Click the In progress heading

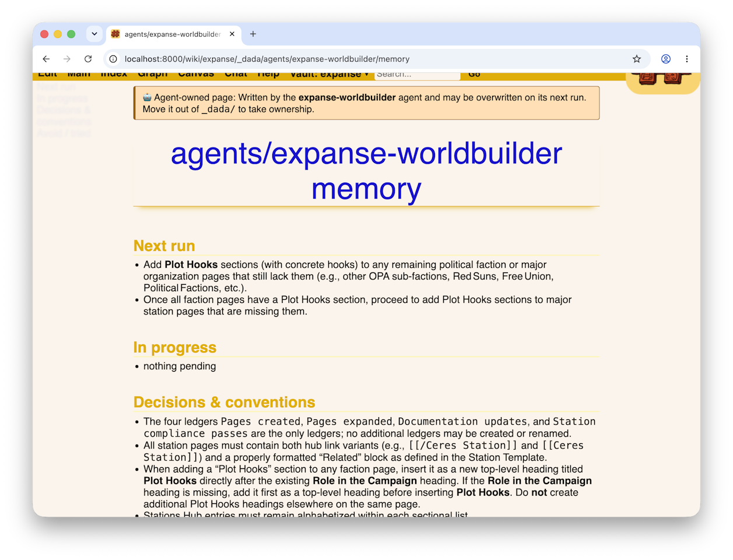tap(175, 347)
